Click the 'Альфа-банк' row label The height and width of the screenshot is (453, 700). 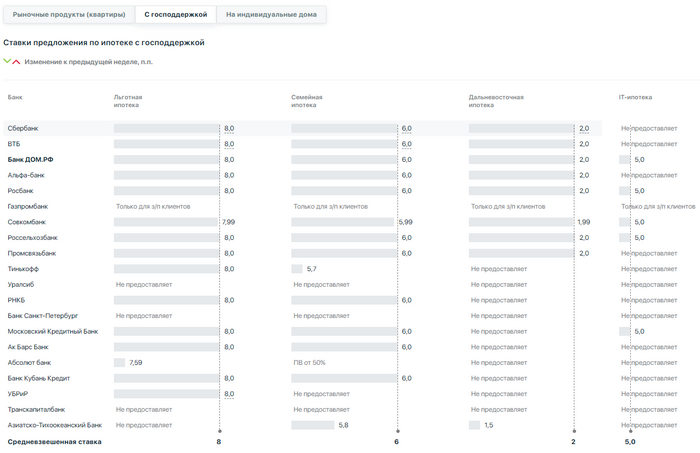coord(26,175)
